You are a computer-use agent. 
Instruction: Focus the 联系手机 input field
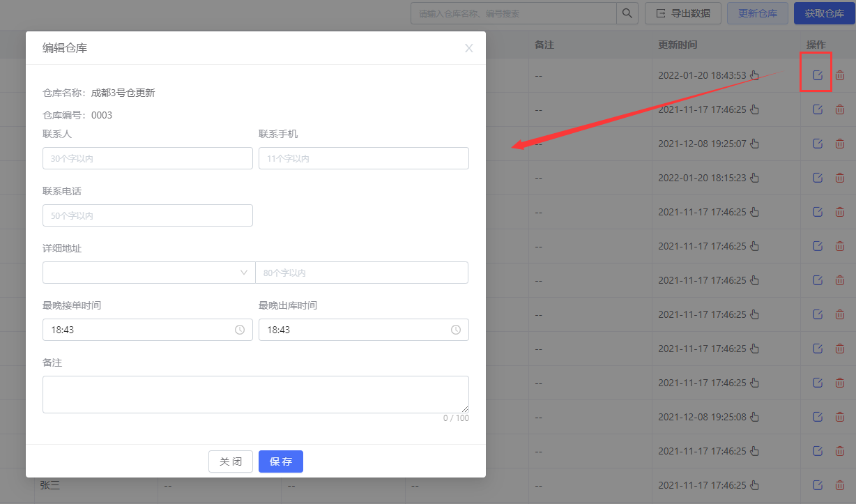pos(364,158)
